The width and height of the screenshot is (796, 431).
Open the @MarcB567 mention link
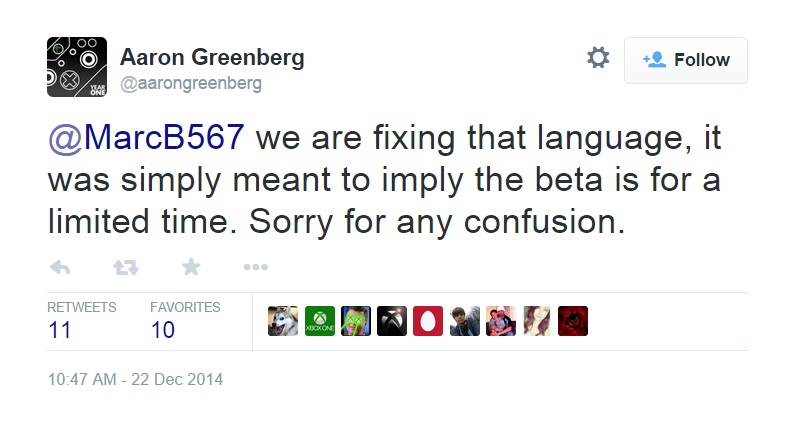146,136
